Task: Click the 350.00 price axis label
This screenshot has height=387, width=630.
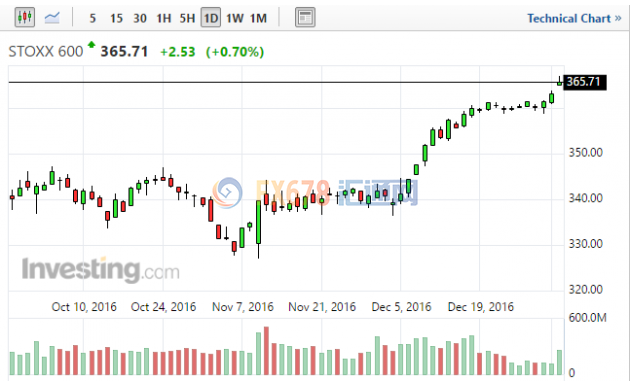Action: pos(586,153)
